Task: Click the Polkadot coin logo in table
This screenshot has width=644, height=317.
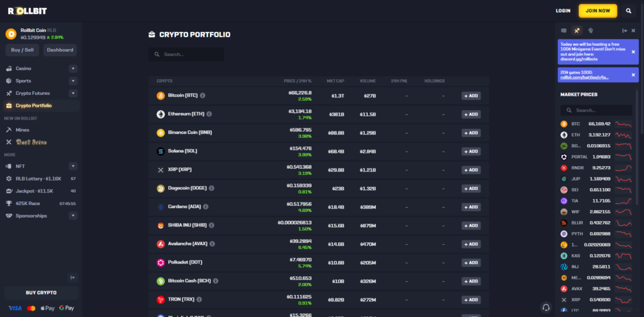Action: click(x=160, y=262)
